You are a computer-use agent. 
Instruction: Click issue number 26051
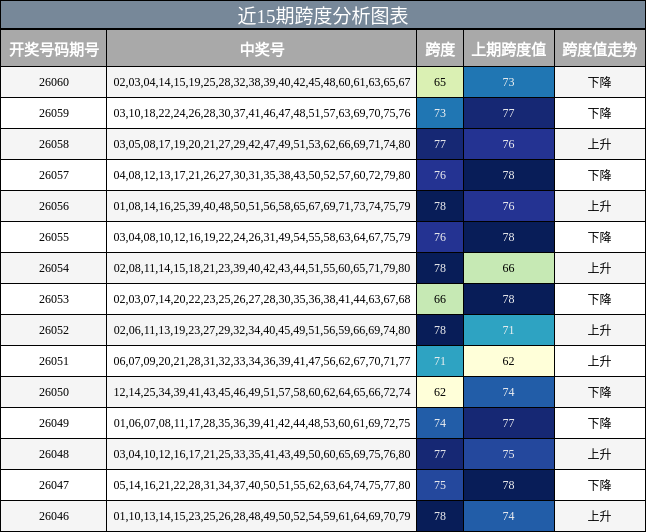(x=54, y=361)
